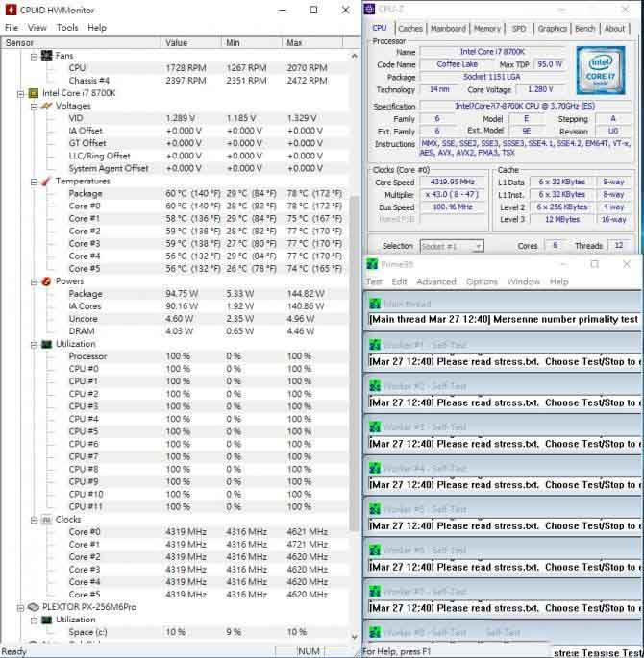Open Prime95 Test menu
644x658 pixels.
coord(374,281)
